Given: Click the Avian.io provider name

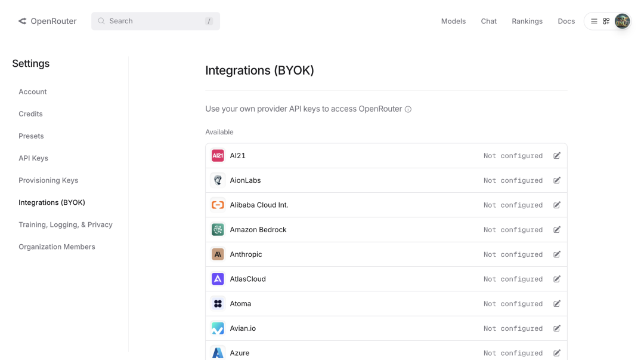Looking at the screenshot, I should (243, 328).
